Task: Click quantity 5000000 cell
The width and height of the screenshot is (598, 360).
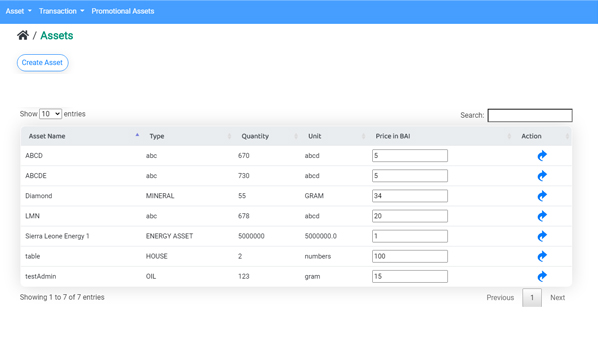Action: click(x=251, y=236)
